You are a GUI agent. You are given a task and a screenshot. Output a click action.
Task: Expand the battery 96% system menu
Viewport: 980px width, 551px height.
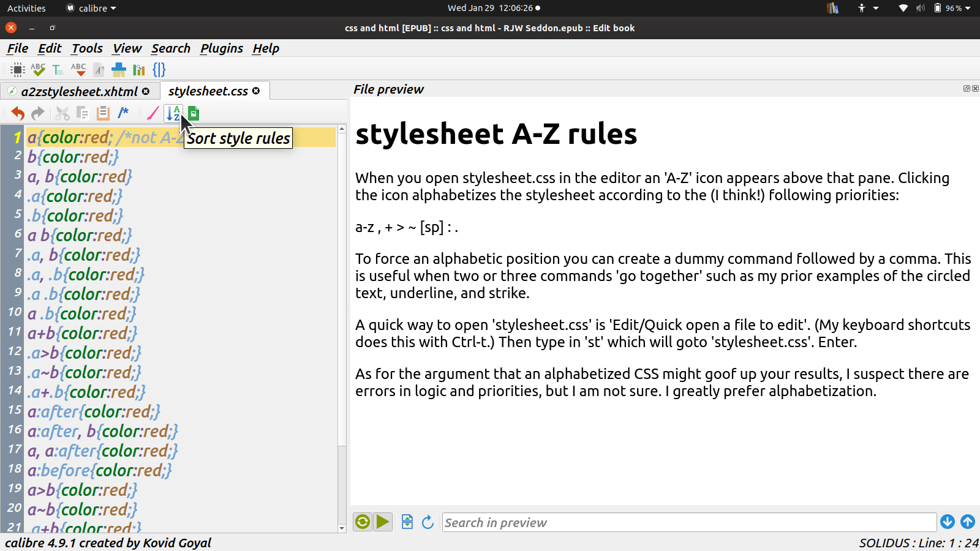point(953,9)
